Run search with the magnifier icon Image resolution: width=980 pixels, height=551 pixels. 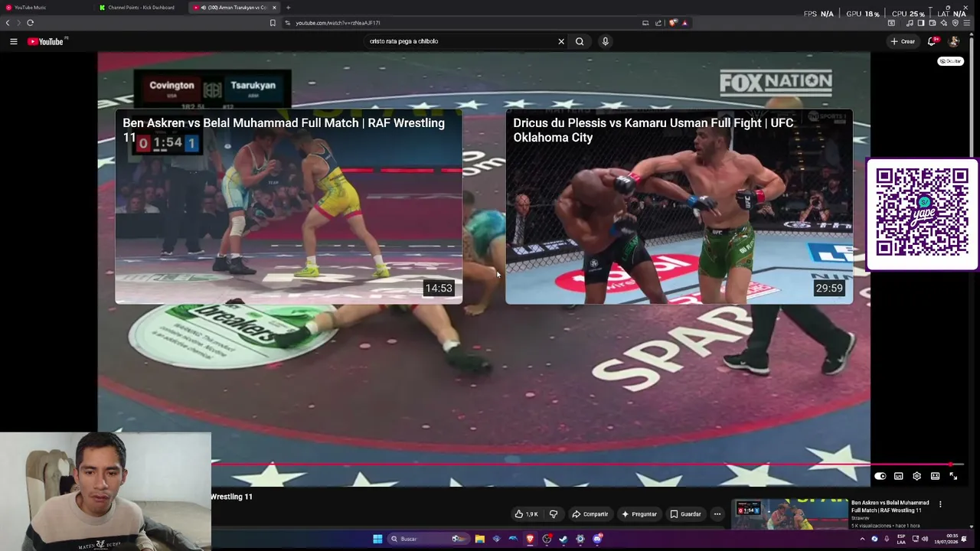tap(580, 41)
